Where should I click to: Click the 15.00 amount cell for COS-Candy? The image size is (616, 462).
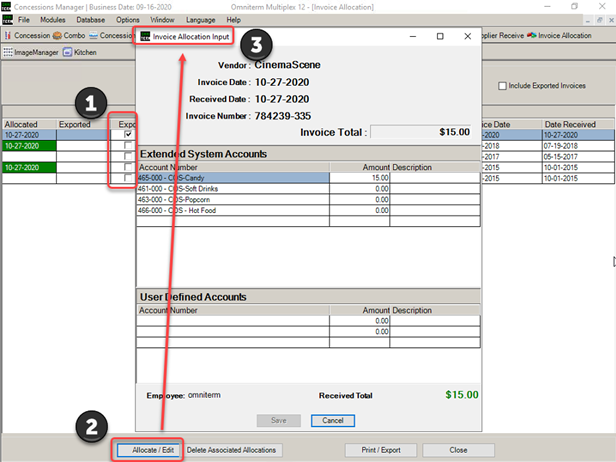tap(360, 178)
